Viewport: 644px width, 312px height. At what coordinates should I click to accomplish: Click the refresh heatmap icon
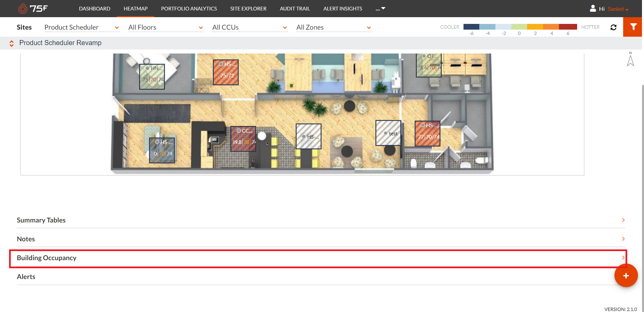[613, 27]
